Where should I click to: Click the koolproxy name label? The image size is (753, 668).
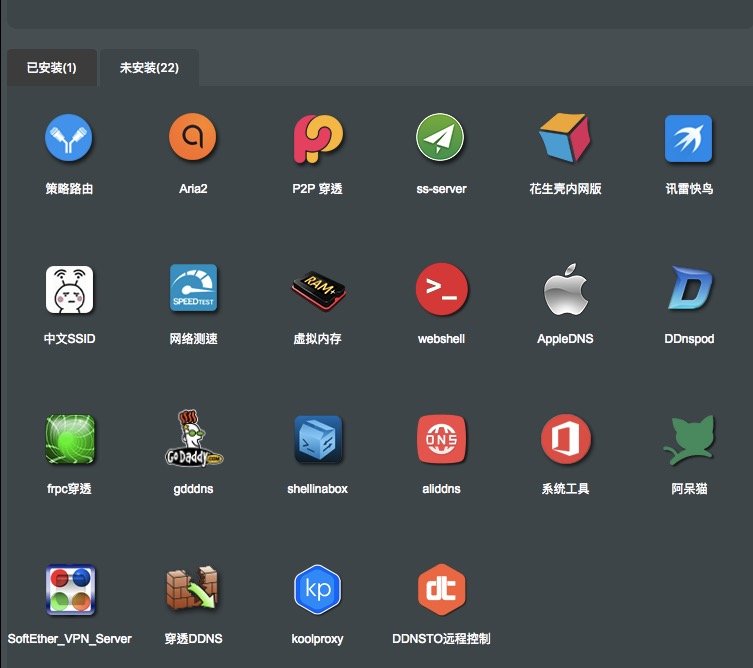coord(317,639)
